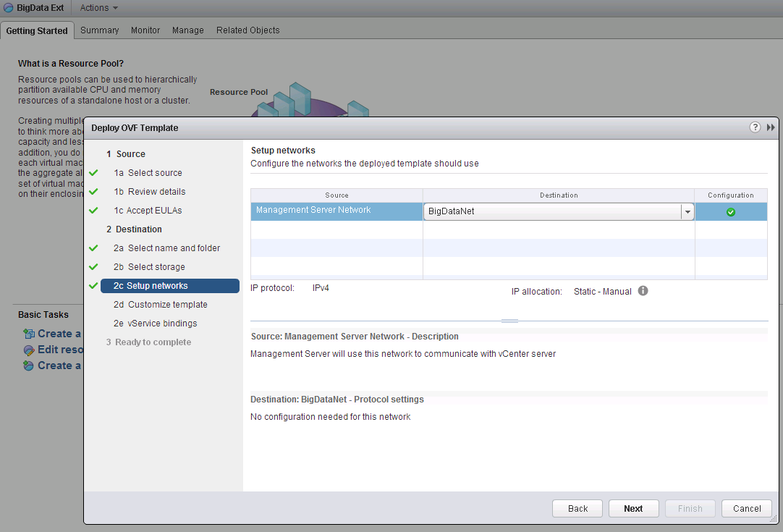Click the BigData Ext resource pool icon
The image size is (783, 532).
click(x=9, y=8)
